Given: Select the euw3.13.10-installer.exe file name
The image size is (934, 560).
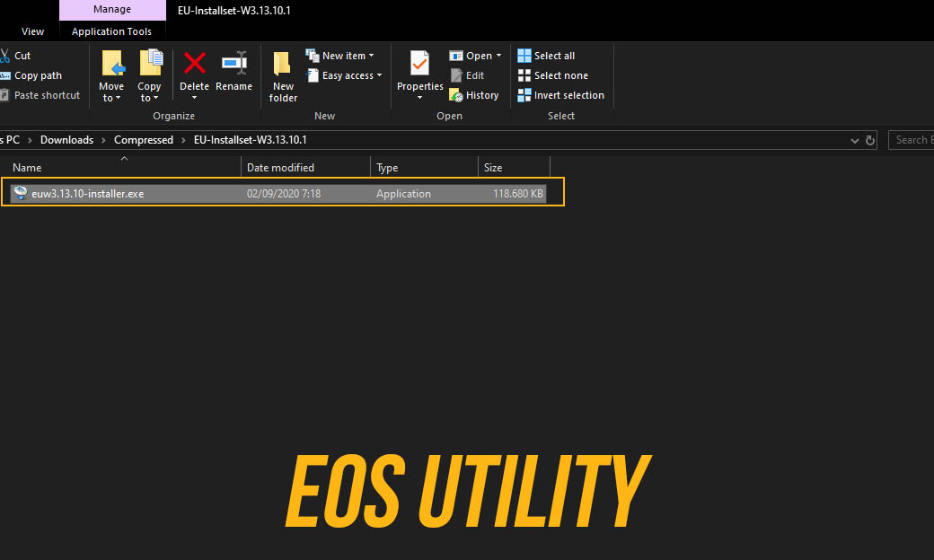Looking at the screenshot, I should click(88, 194).
